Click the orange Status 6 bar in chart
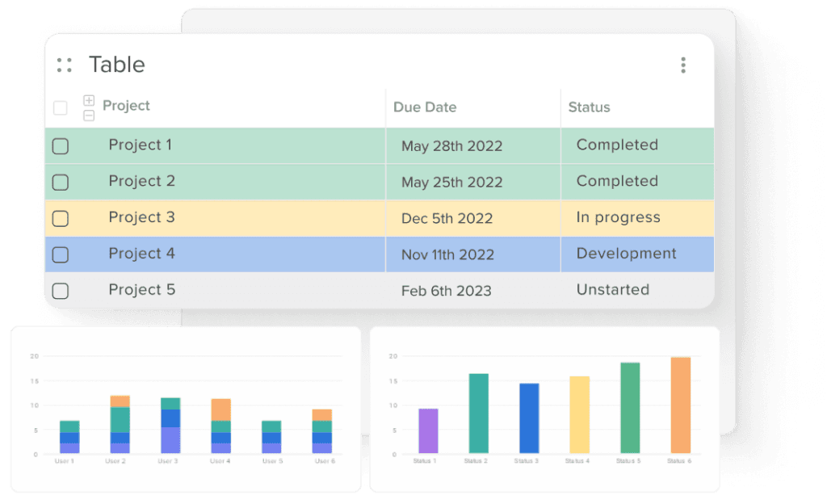The height and width of the screenshot is (504, 827). point(680,405)
